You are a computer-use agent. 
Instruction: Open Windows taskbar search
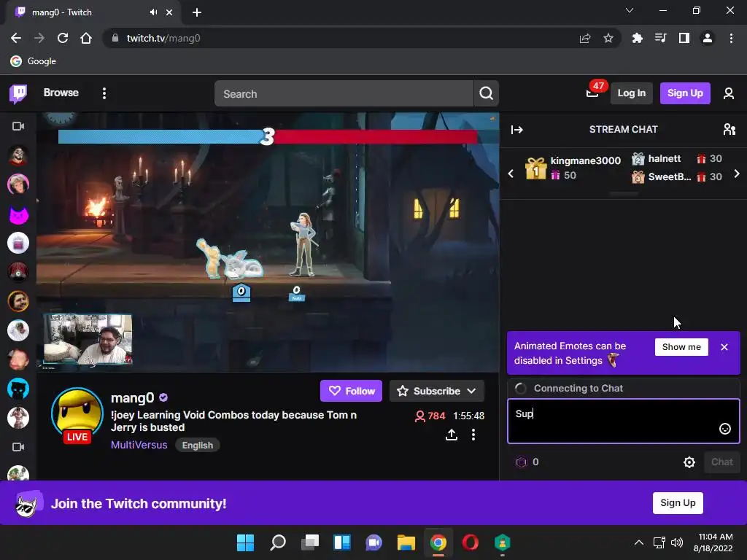pyautogui.click(x=278, y=542)
